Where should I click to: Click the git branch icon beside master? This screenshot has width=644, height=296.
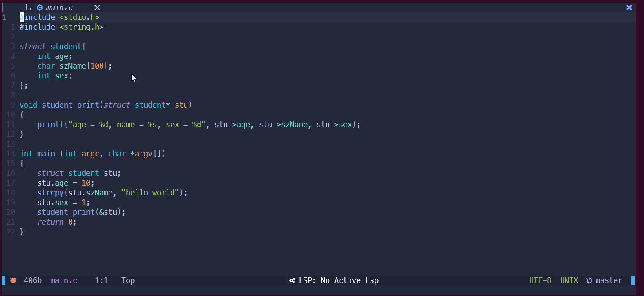click(589, 280)
